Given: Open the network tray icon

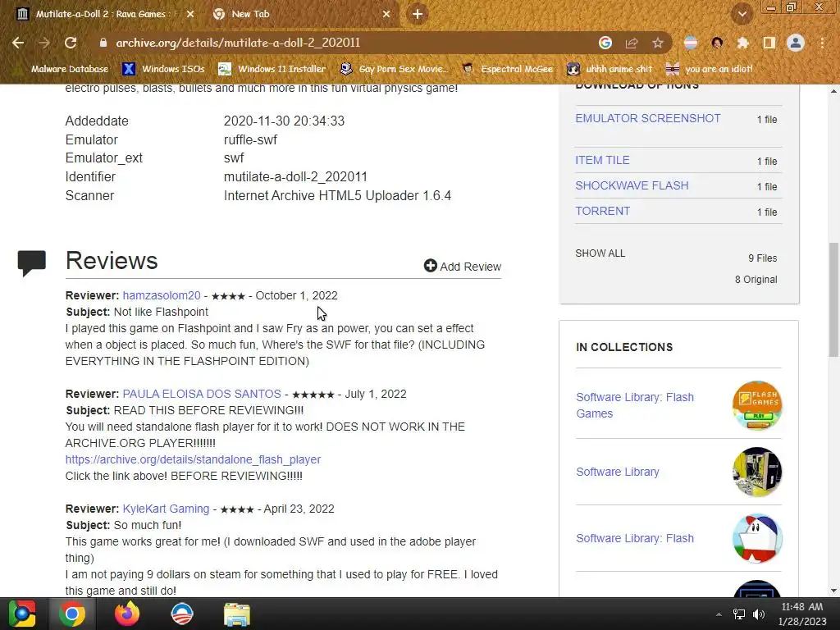Looking at the screenshot, I should point(739,614).
